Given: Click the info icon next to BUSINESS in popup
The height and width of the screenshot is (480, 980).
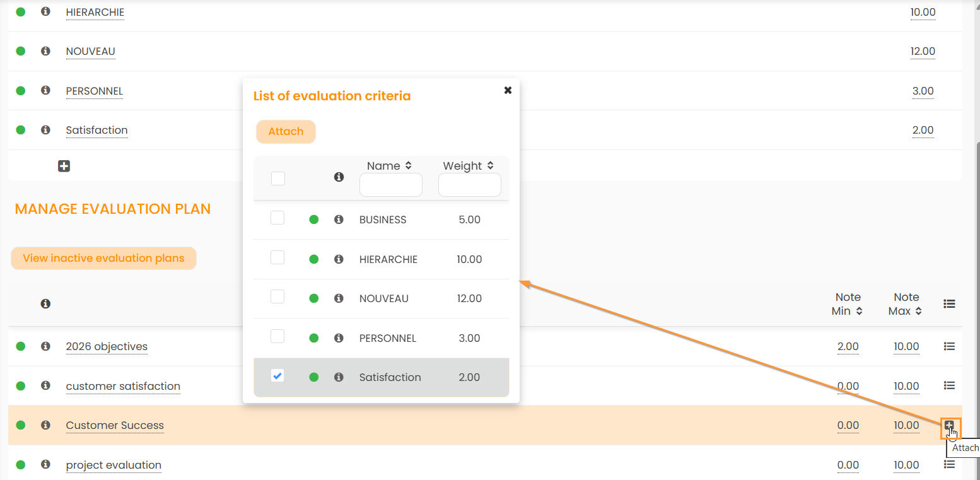Looking at the screenshot, I should pyautogui.click(x=339, y=220).
